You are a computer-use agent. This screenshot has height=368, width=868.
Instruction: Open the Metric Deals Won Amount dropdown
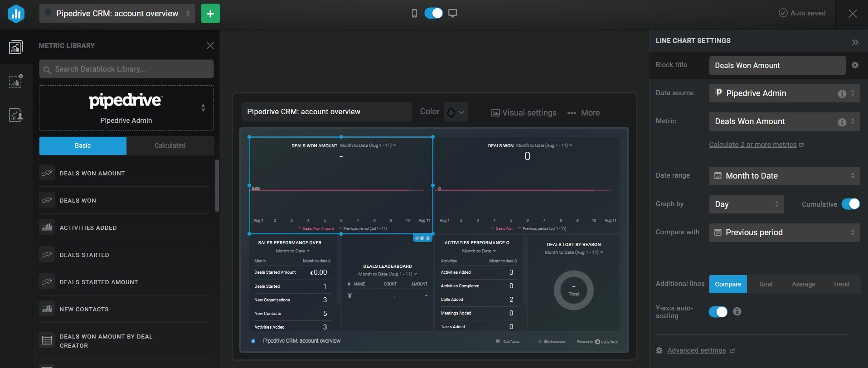785,121
